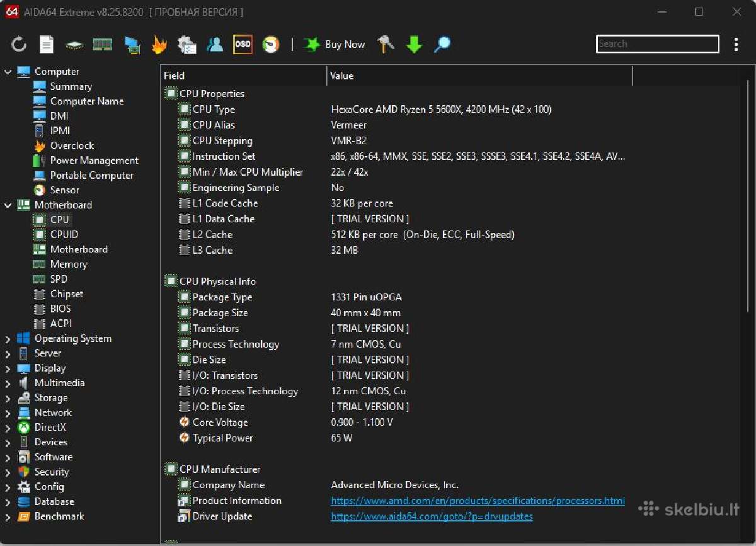
Task: Click into the Search input field
Action: (x=657, y=44)
